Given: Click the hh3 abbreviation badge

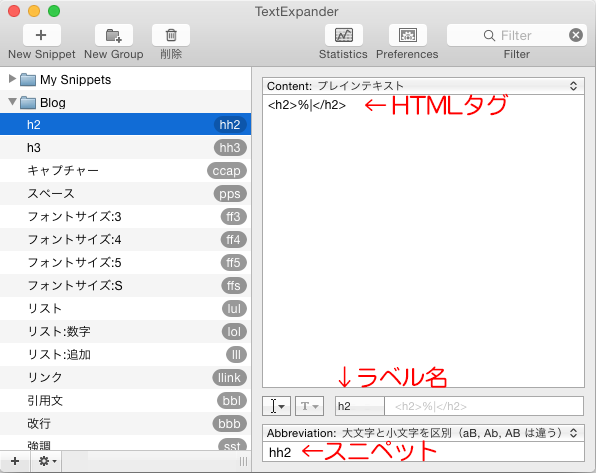Looking at the screenshot, I should point(230,148).
